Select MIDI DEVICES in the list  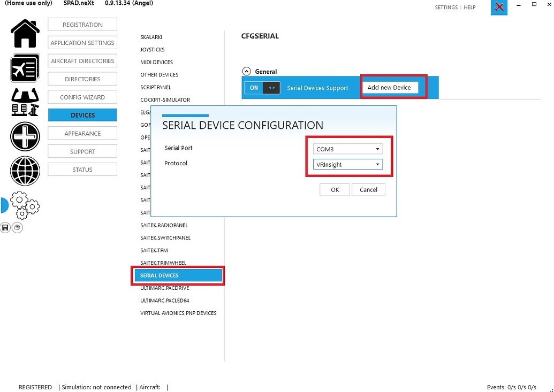(156, 62)
